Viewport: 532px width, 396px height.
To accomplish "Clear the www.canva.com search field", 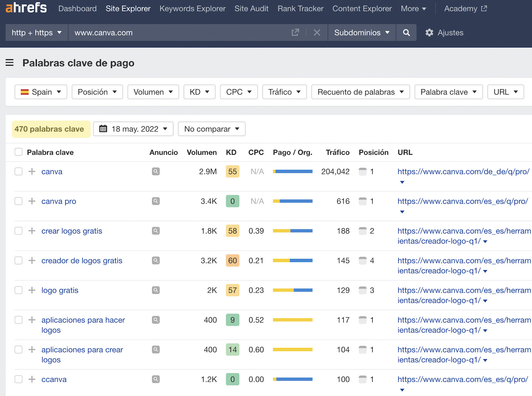I will (317, 33).
